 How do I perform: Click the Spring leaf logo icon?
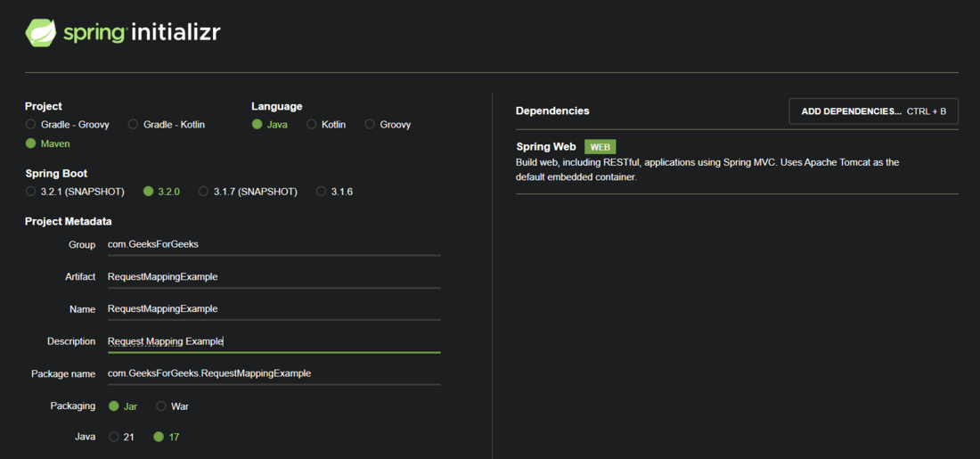pyautogui.click(x=41, y=32)
